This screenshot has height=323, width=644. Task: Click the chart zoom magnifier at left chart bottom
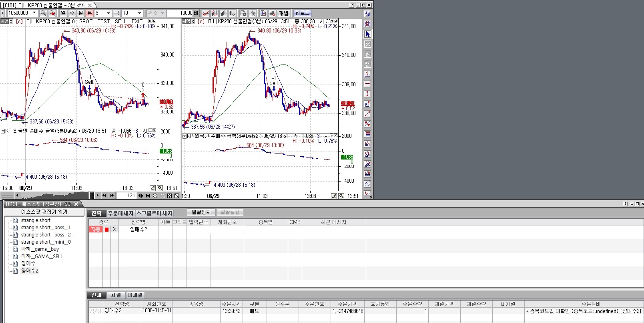click(x=160, y=188)
